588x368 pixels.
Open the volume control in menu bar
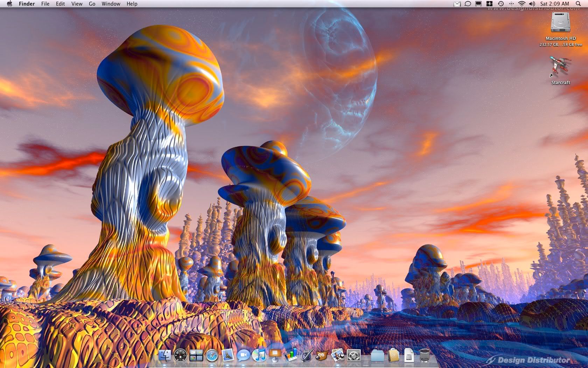click(x=532, y=4)
